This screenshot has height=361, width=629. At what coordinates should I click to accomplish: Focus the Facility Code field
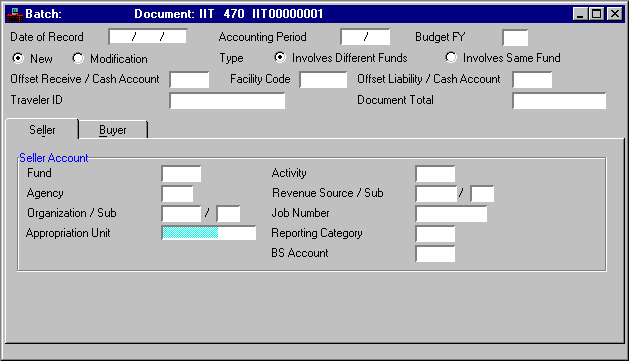pyautogui.click(x=323, y=79)
